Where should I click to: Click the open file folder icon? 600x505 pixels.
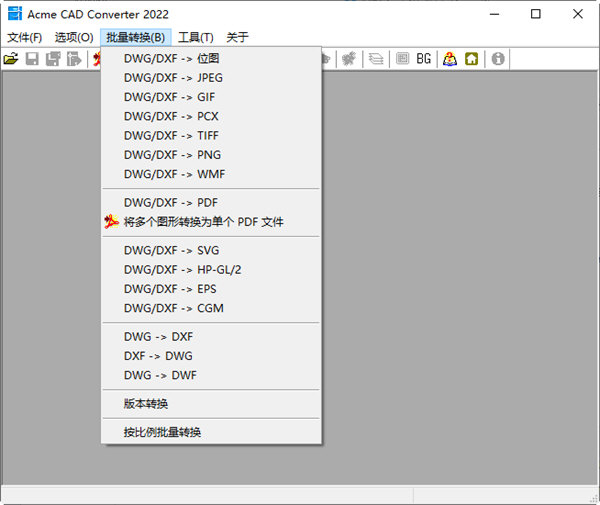click(11, 59)
